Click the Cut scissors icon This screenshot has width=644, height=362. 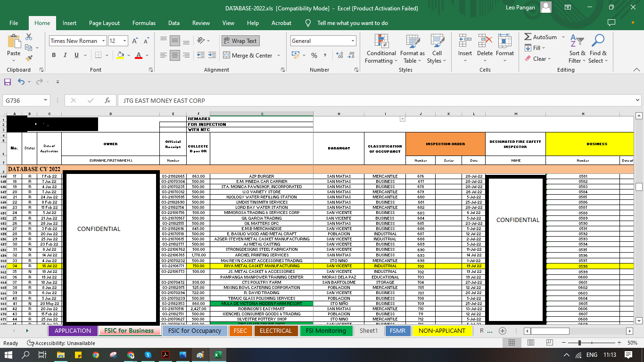point(29,37)
